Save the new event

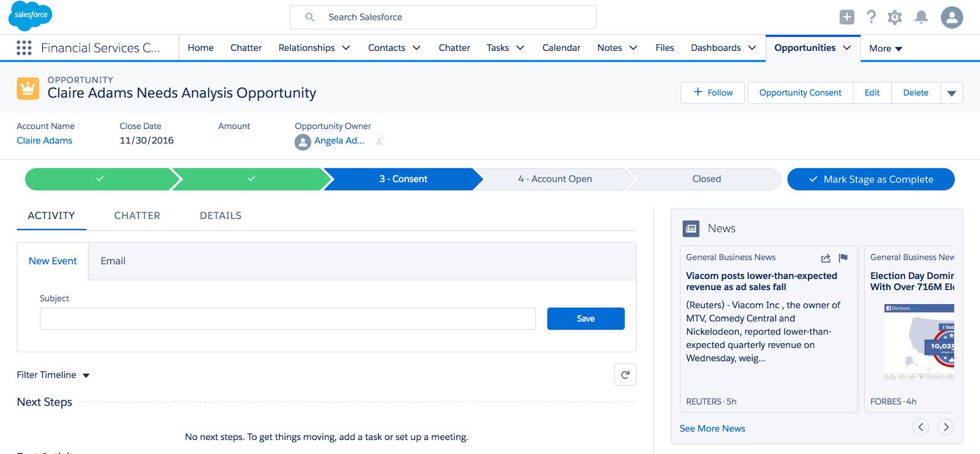(x=586, y=319)
